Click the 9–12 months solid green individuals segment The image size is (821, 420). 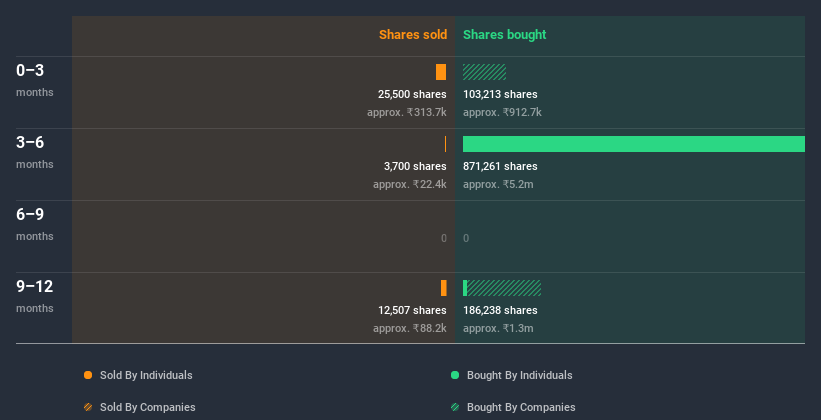coord(465,288)
